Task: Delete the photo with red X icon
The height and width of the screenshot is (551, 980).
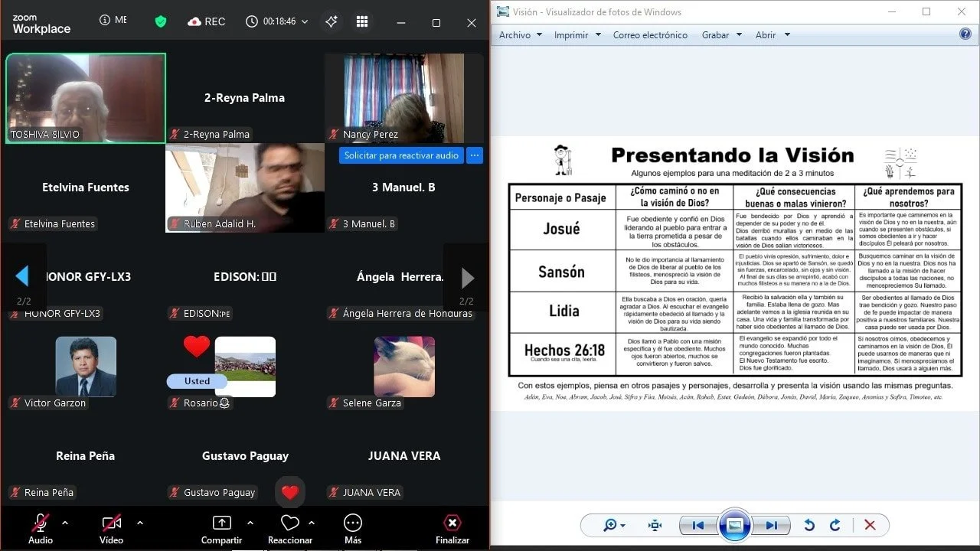Action: (870, 525)
